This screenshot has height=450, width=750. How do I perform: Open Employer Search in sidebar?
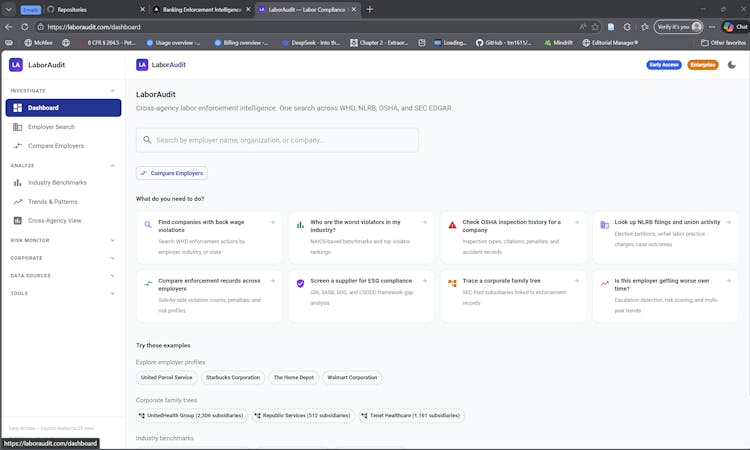click(50, 127)
